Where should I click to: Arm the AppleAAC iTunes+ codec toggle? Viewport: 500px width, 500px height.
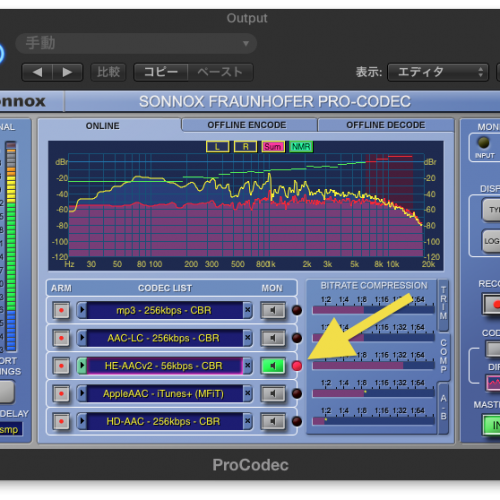[x=61, y=394]
